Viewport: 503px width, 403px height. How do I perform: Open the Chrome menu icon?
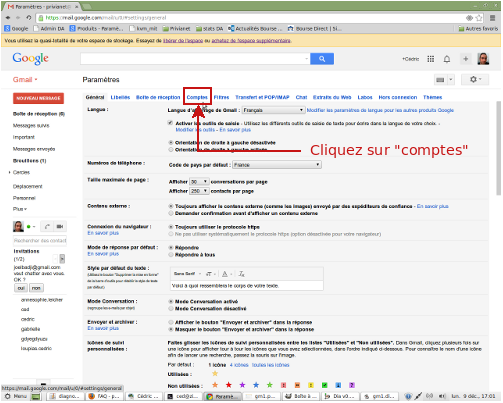492,18
